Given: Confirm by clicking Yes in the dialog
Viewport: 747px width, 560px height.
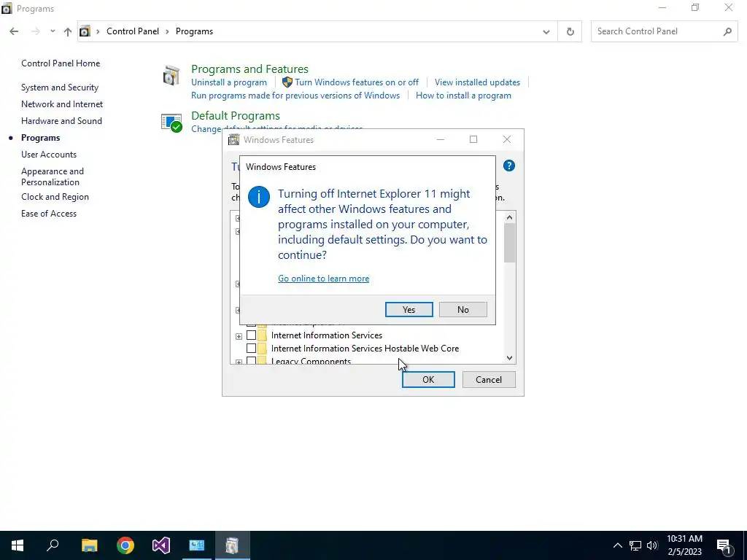Looking at the screenshot, I should (x=409, y=309).
